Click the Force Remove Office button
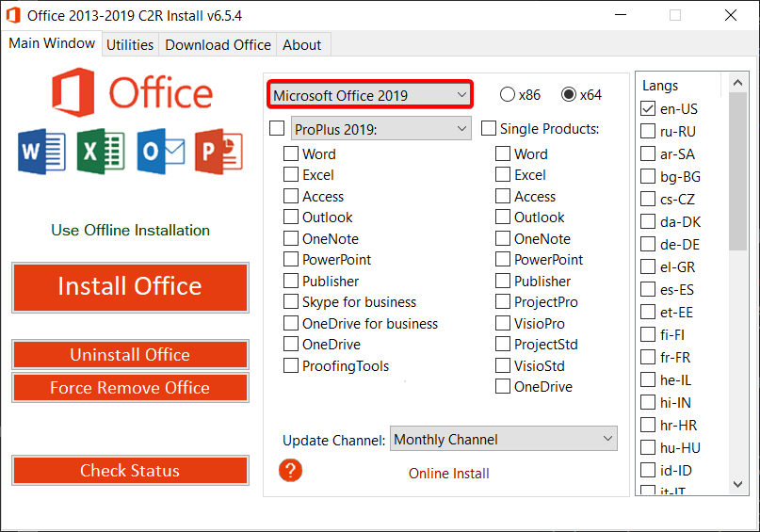This screenshot has height=532, width=760. tap(130, 388)
